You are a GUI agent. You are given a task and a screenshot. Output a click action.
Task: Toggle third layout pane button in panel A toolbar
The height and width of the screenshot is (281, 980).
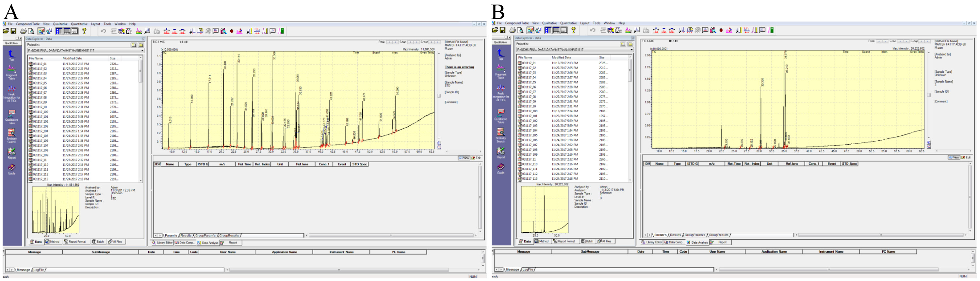coord(74,31)
